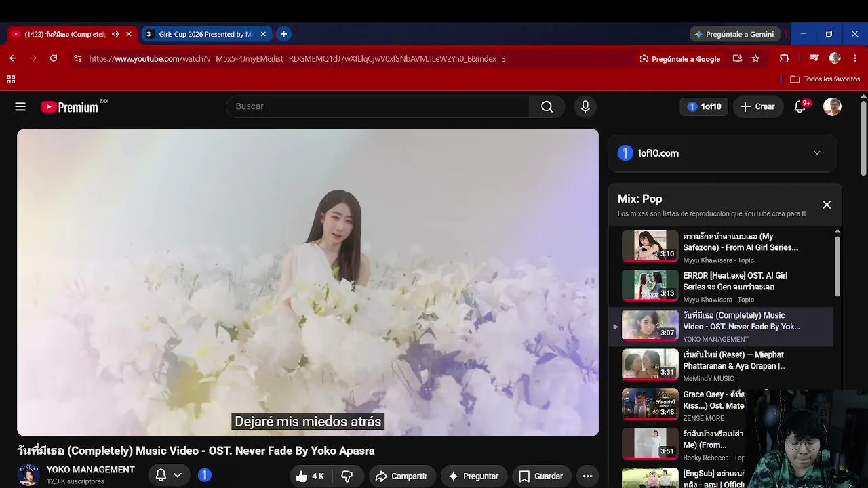Open a new browser tab
The image size is (868, 488).
click(x=283, y=34)
